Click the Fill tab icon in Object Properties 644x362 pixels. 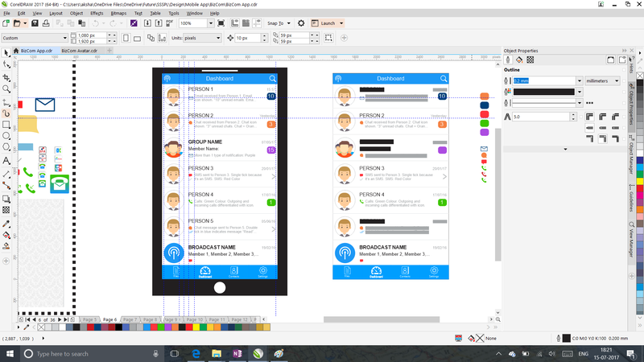(x=519, y=60)
